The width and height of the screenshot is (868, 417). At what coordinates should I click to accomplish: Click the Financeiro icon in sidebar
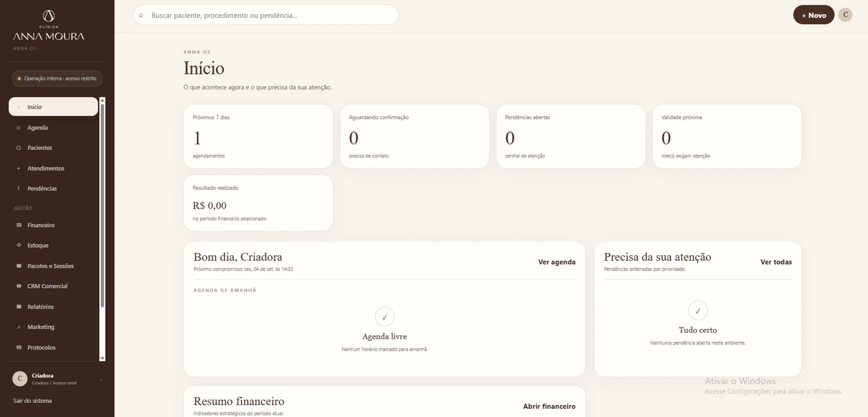18,225
